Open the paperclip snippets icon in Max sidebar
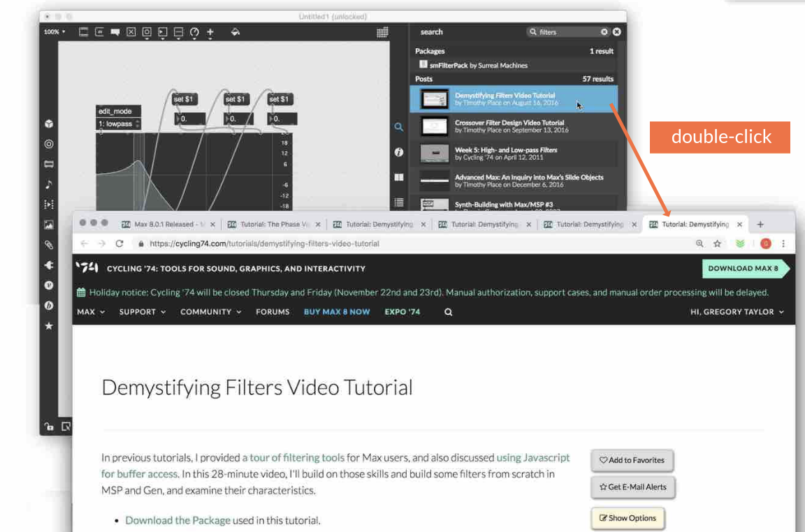This screenshot has height=532, width=805. point(49,245)
